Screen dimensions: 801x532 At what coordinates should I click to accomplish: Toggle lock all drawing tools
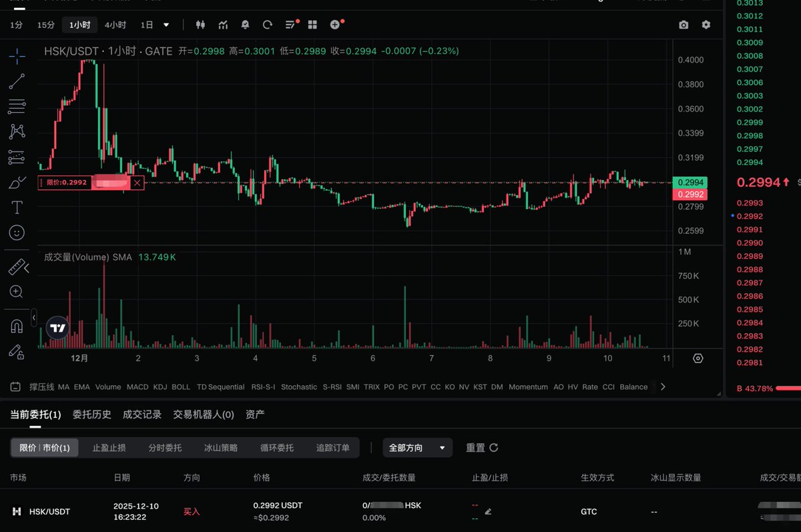(17, 351)
